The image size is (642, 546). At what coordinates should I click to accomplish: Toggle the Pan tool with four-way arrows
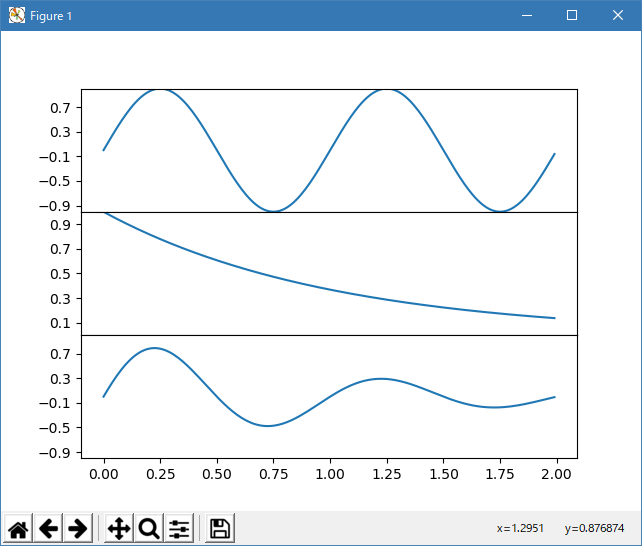119,529
